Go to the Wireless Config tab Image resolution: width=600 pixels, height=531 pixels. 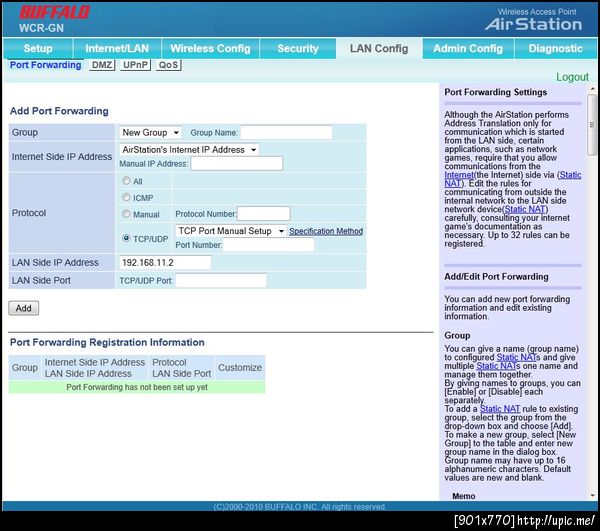(210, 49)
